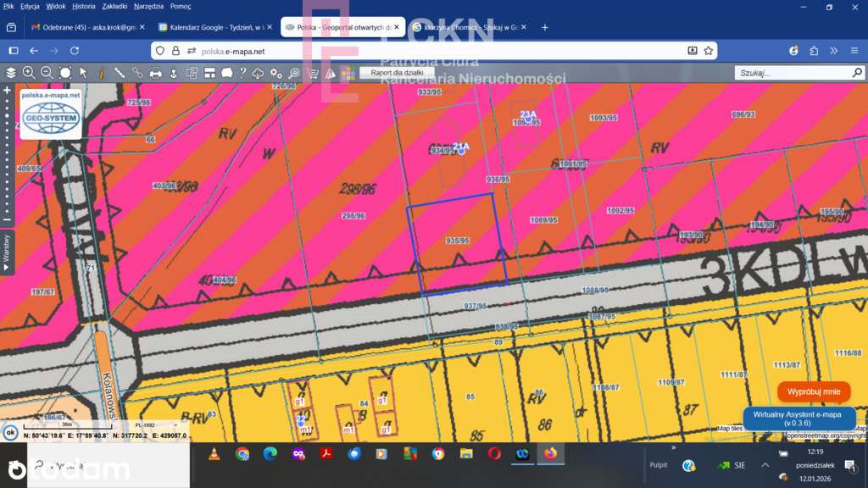Open the Pomoc menu
This screenshot has height=488, width=868.
181,6
